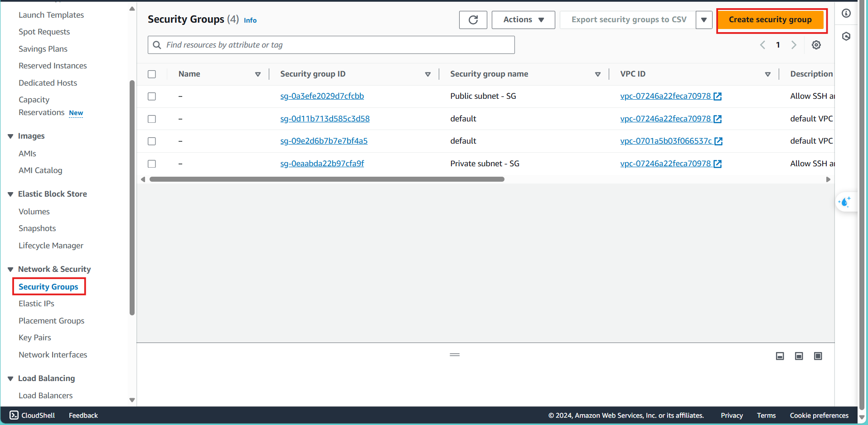Collapse the Network & Security section
Image resolution: width=868 pixels, height=425 pixels.
tap(10, 270)
